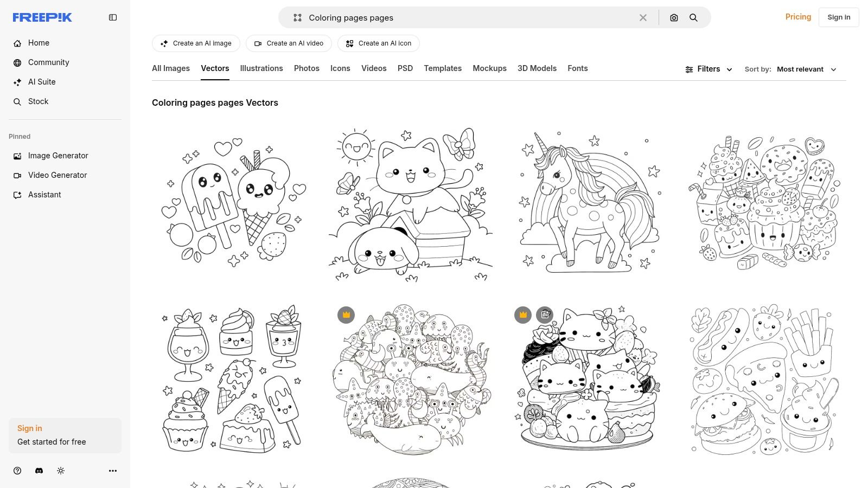Switch to the Photos tab
868x488 pixels.
coord(307,68)
